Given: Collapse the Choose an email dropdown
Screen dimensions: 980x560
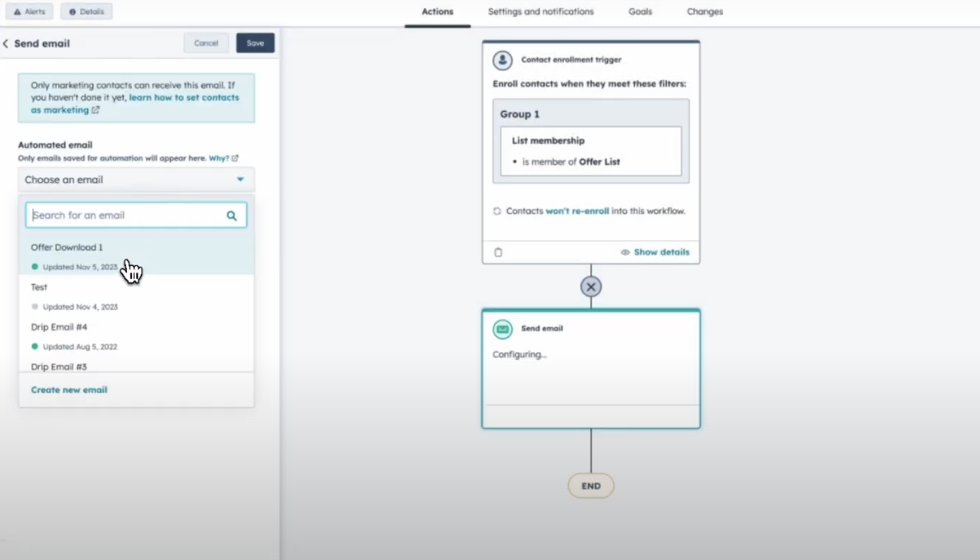Looking at the screenshot, I should tap(136, 179).
